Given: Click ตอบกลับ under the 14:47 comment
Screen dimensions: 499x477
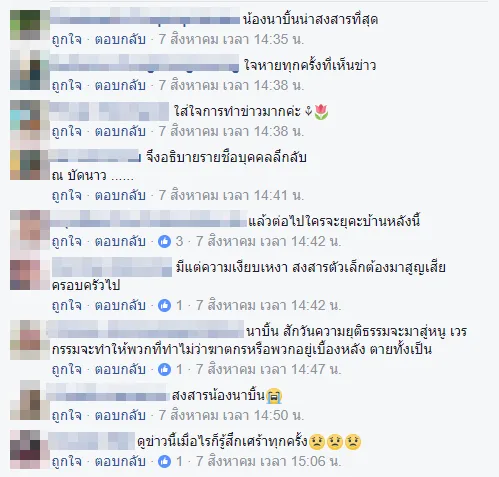Looking at the screenshot, I should [120, 369].
